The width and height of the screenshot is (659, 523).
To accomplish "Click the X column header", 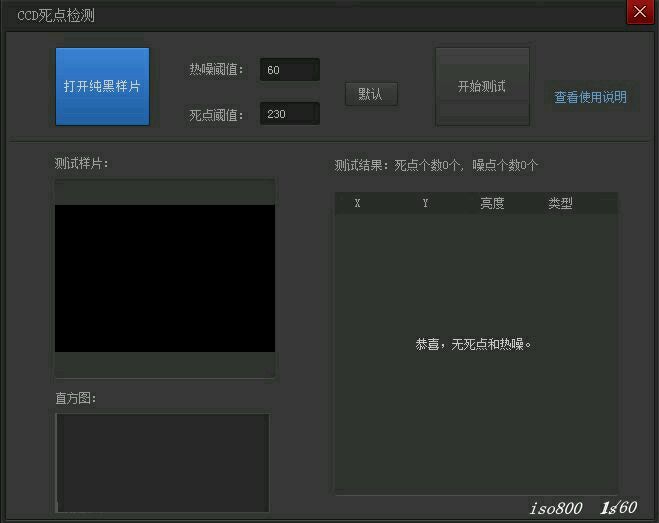I will (x=357, y=203).
